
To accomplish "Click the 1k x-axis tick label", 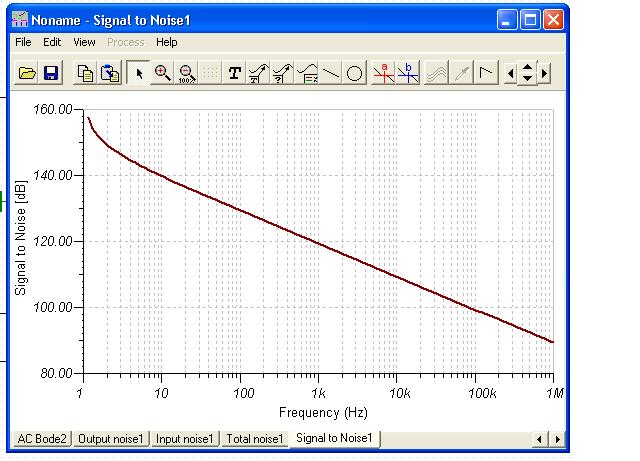I will 318,393.
